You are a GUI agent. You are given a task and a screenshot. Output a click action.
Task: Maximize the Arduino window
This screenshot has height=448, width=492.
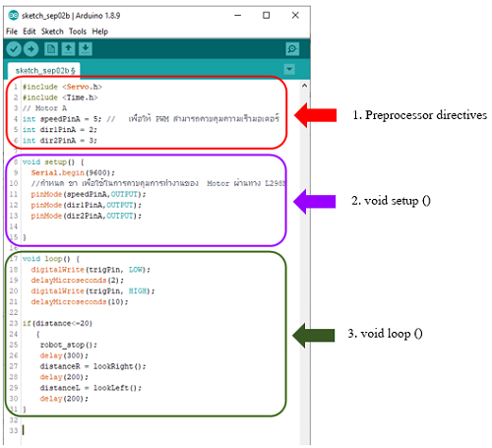267,16
